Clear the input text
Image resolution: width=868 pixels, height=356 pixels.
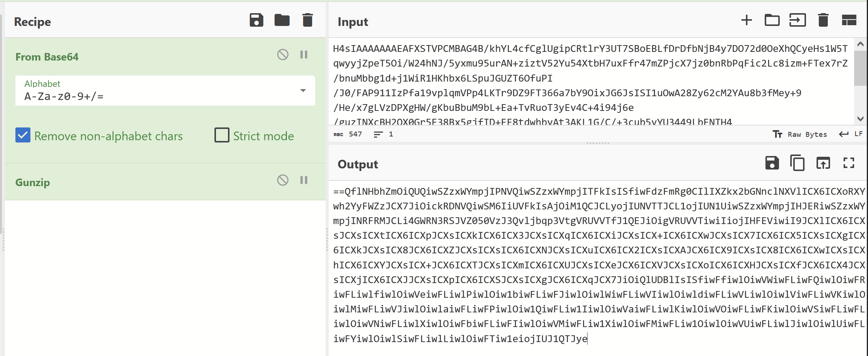click(x=823, y=21)
